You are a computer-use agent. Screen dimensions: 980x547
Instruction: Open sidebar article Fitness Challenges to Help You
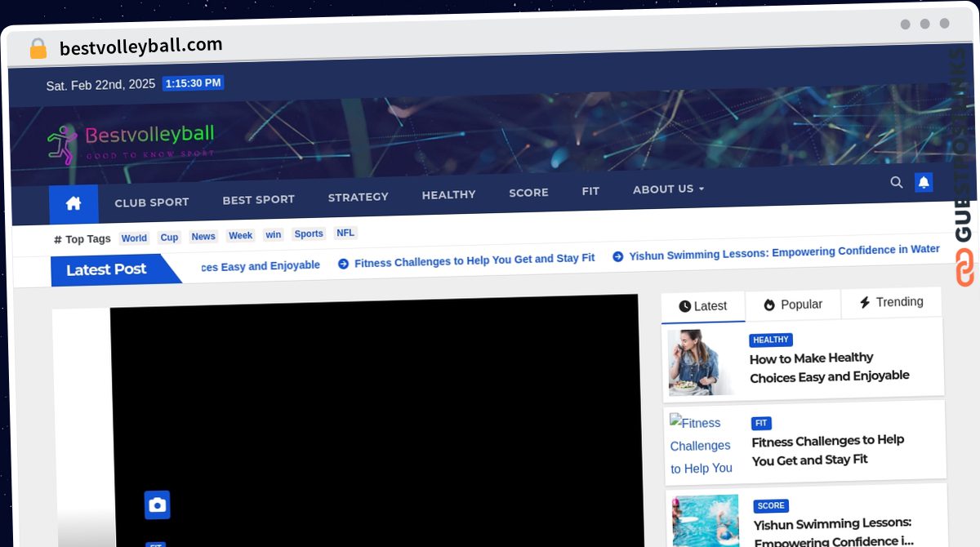(828, 450)
